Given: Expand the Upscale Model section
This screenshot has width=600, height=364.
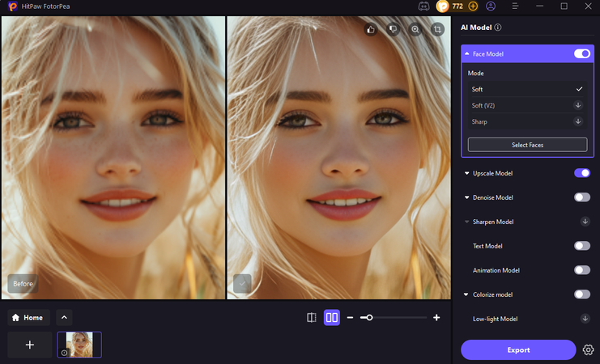Looking at the screenshot, I should (467, 173).
